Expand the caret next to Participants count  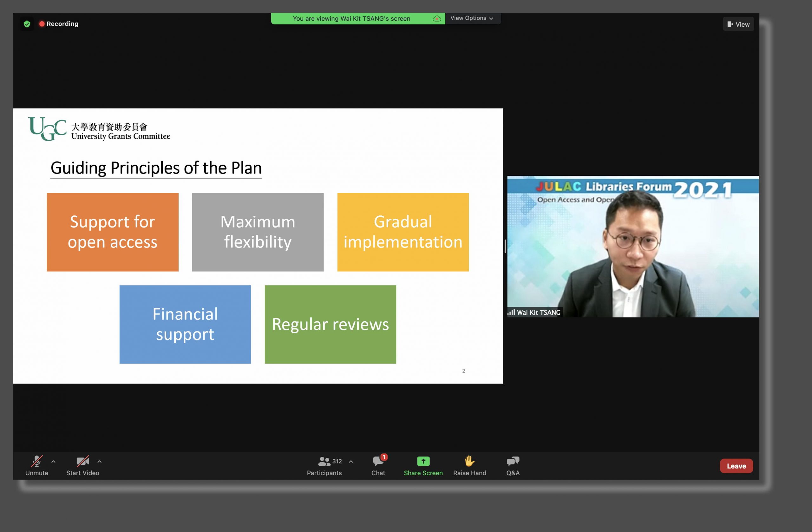pyautogui.click(x=351, y=461)
